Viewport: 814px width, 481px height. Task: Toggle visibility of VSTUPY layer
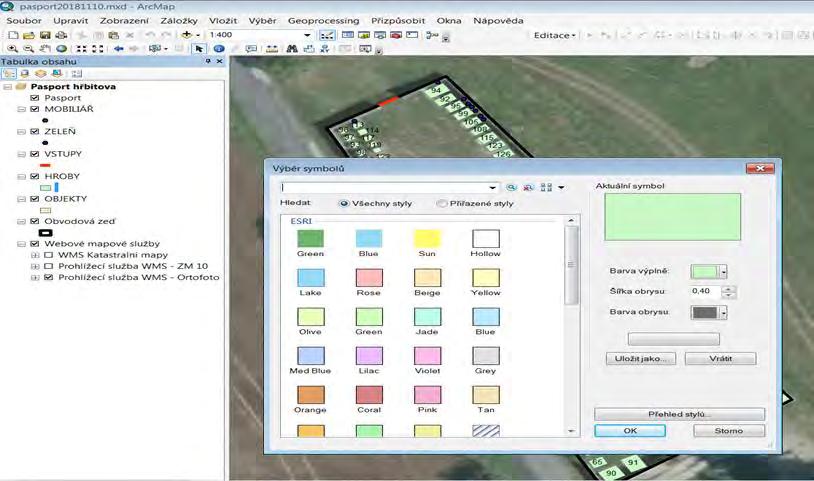click(x=35, y=154)
